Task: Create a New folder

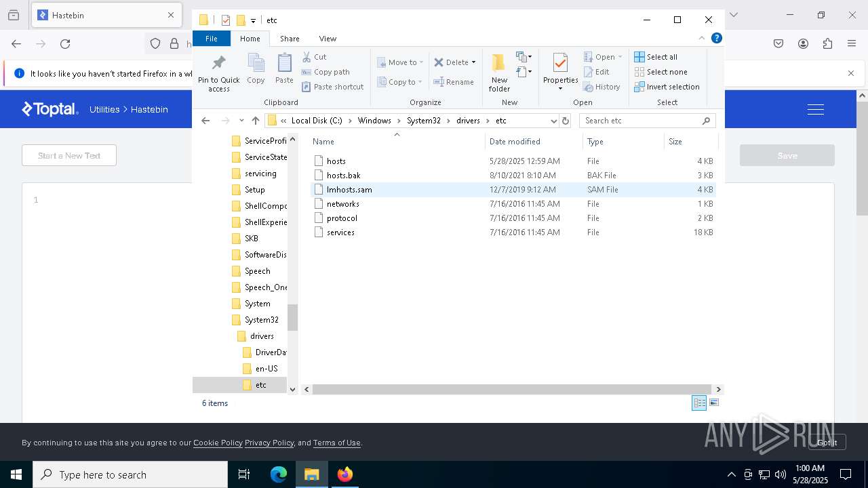Action: 499,73
